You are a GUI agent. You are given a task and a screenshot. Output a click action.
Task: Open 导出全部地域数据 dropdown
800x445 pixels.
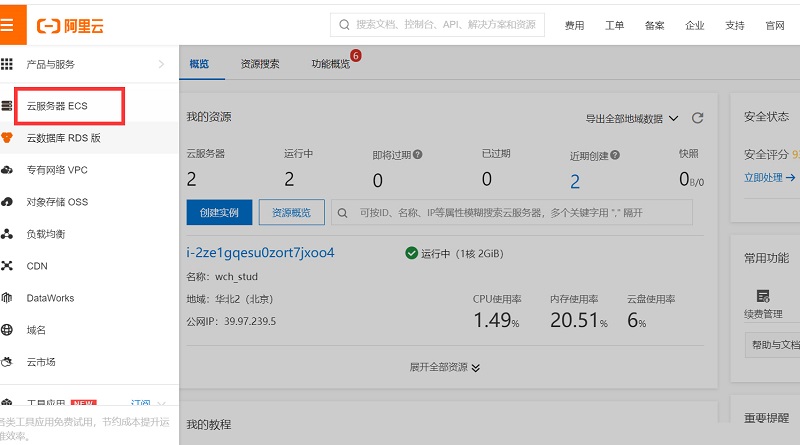point(632,118)
